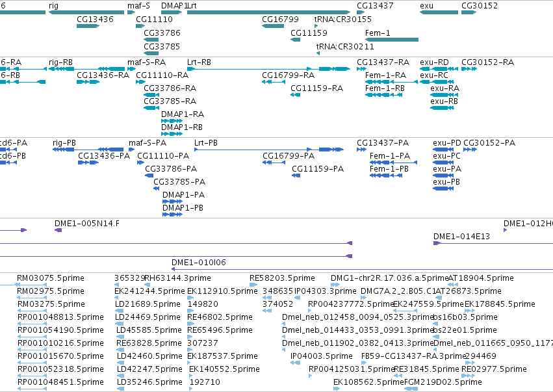Select the LD21689.5prime EST

click(119, 311)
